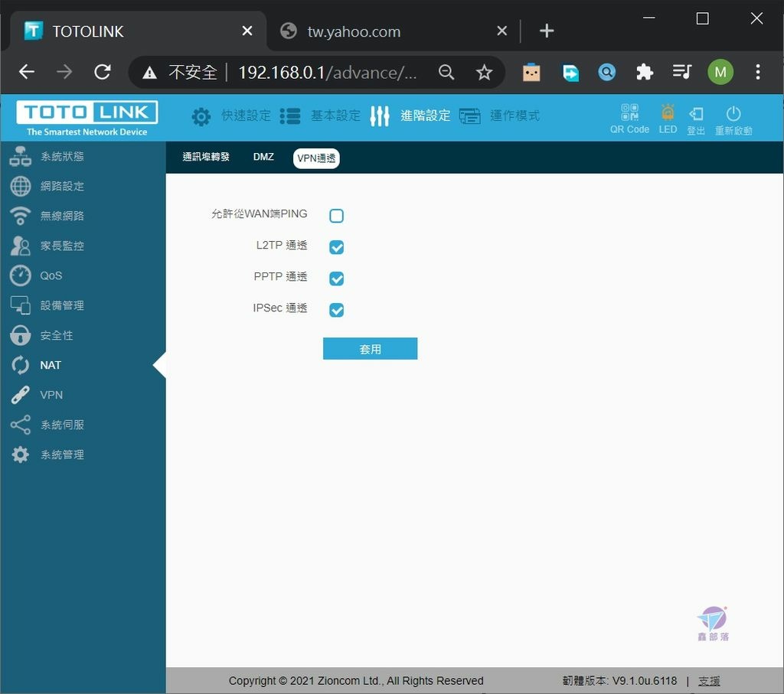The width and height of the screenshot is (784, 694).
Task: Click the operation mode icon
Action: click(x=469, y=116)
